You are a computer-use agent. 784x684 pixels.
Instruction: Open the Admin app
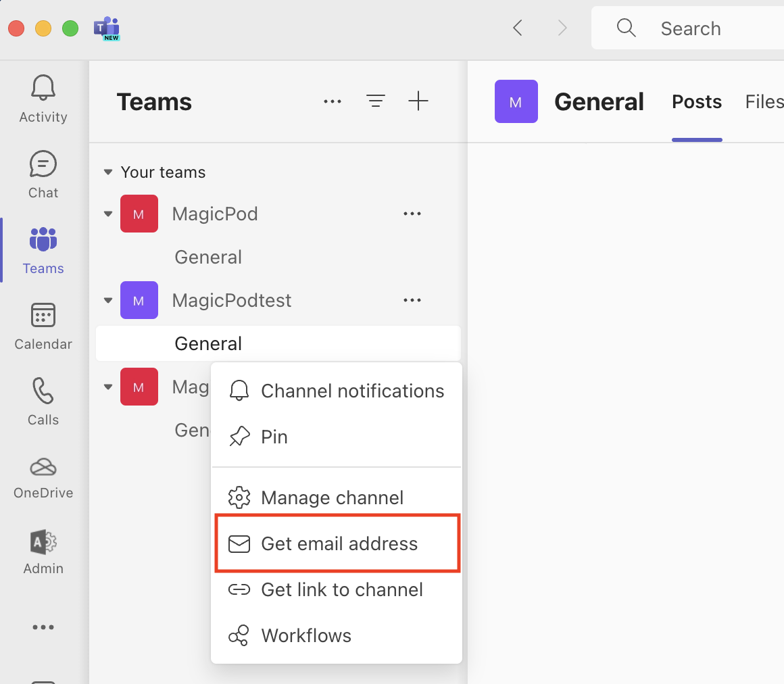[43, 552]
